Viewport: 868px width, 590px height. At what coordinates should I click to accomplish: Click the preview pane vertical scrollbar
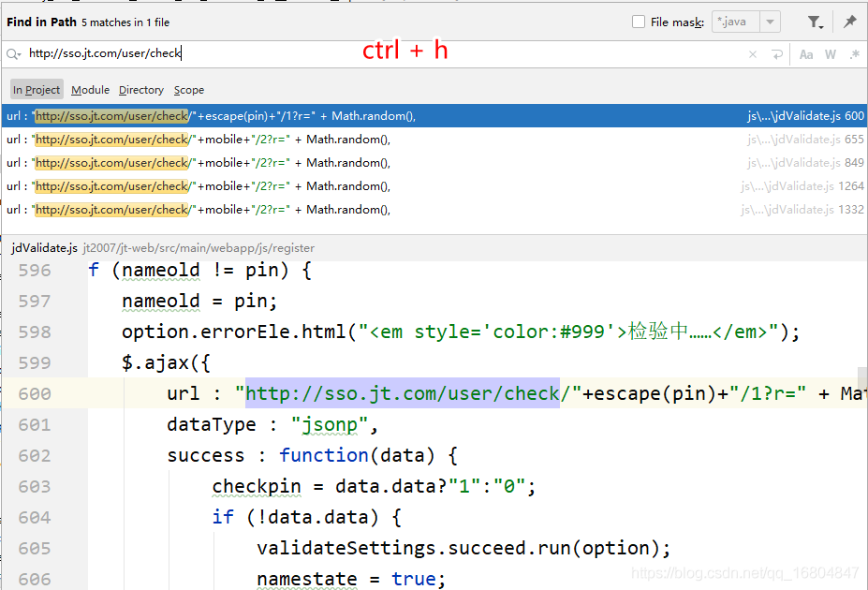[862, 376]
